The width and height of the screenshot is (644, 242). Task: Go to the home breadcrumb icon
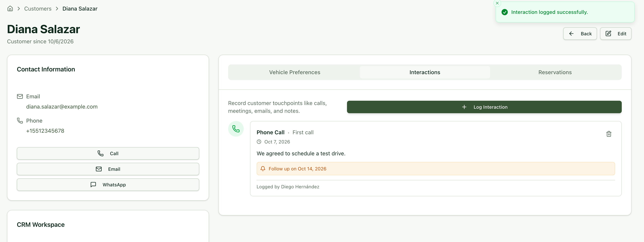10,9
